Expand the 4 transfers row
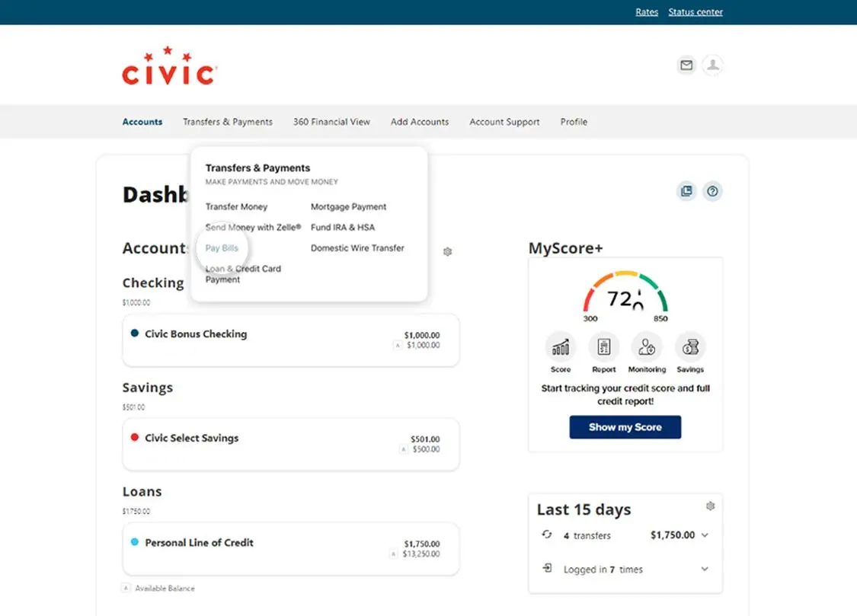 click(705, 535)
